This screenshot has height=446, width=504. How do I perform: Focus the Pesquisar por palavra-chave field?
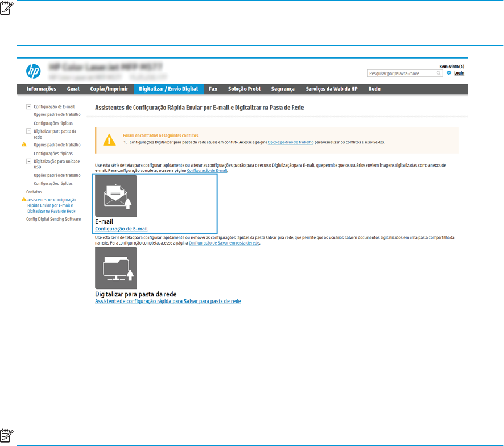click(405, 73)
